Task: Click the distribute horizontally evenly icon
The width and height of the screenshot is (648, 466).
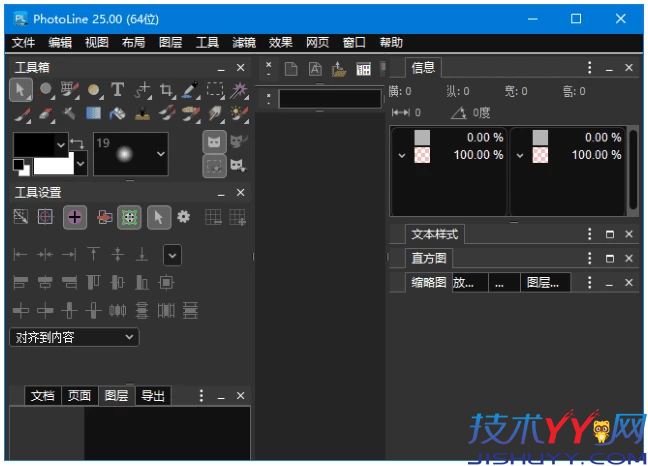Action: click(117, 310)
